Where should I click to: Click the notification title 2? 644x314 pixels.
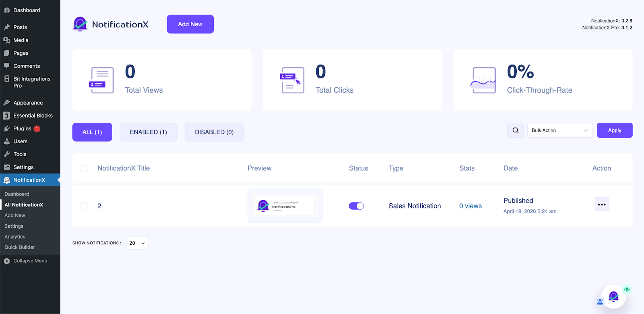(x=99, y=206)
